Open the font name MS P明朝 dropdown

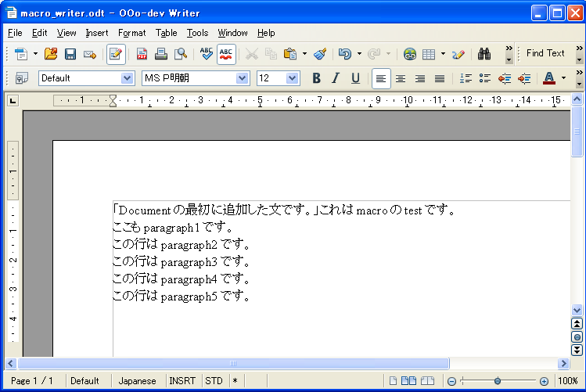point(243,78)
